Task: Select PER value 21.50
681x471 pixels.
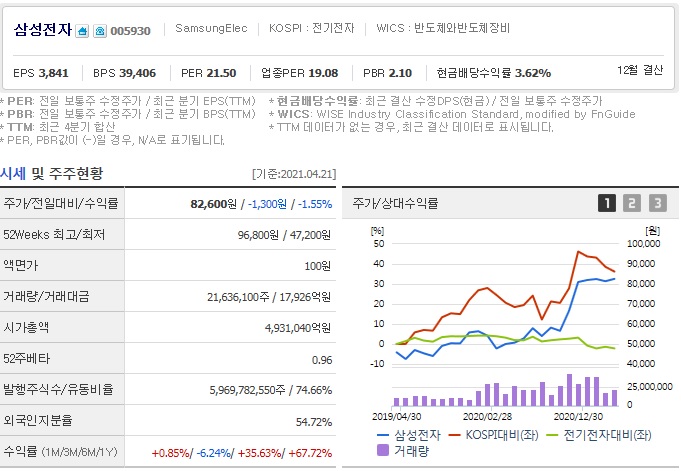Action: point(221,73)
